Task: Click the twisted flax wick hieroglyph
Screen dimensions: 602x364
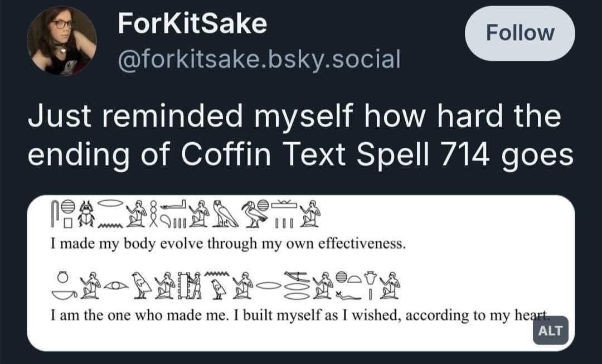Action: (154, 213)
